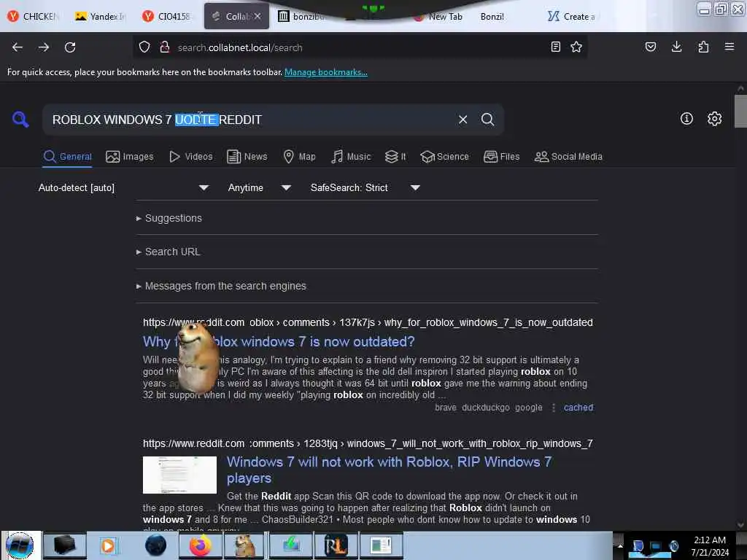Switch to the Bonzi! browser tab
This screenshot has width=747, height=560.
pyautogui.click(x=492, y=16)
